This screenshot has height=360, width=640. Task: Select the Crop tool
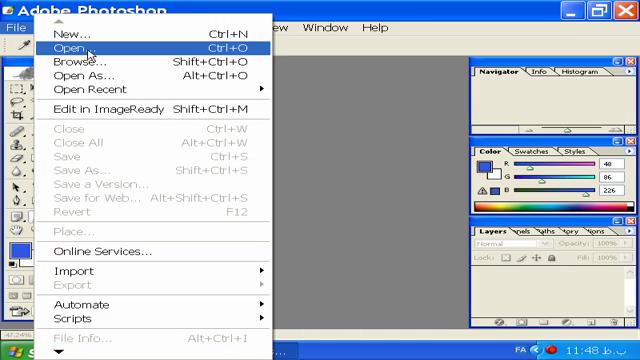tap(16, 115)
